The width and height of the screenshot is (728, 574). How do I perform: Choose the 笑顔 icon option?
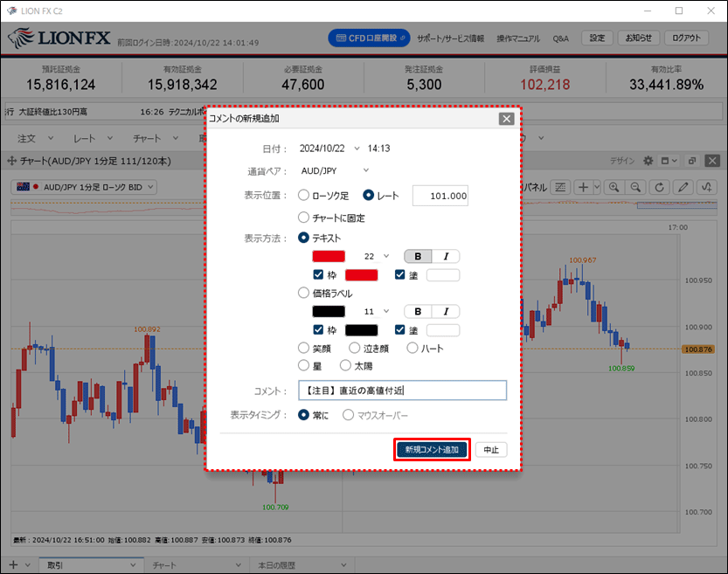click(303, 348)
